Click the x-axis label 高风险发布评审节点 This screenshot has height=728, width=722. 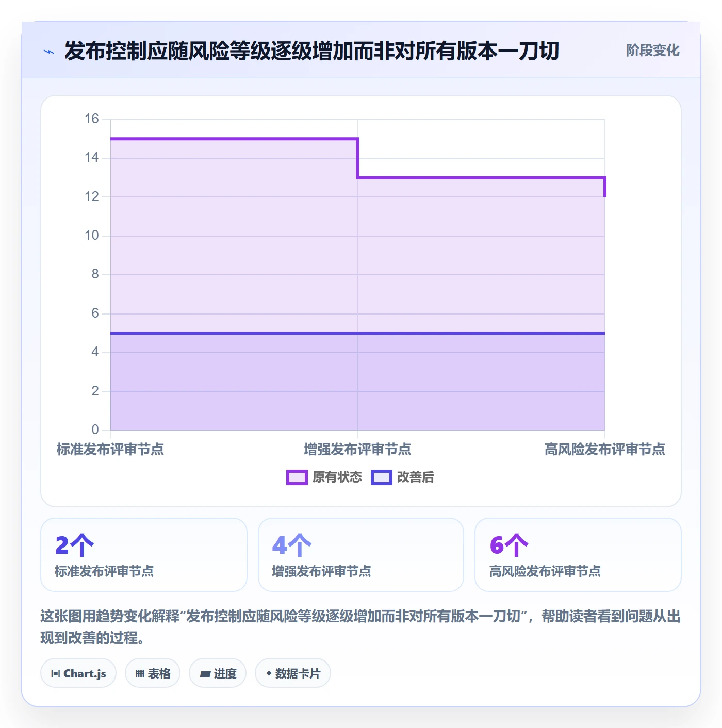pos(605,450)
